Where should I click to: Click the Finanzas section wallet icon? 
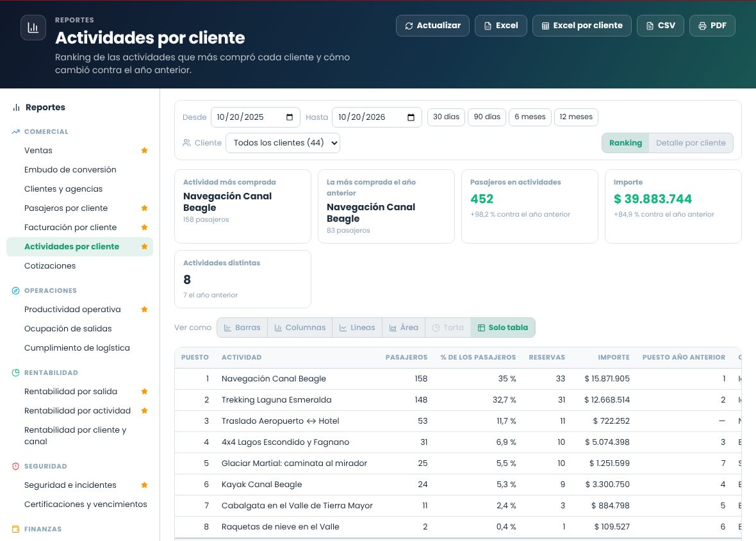pyautogui.click(x=16, y=529)
